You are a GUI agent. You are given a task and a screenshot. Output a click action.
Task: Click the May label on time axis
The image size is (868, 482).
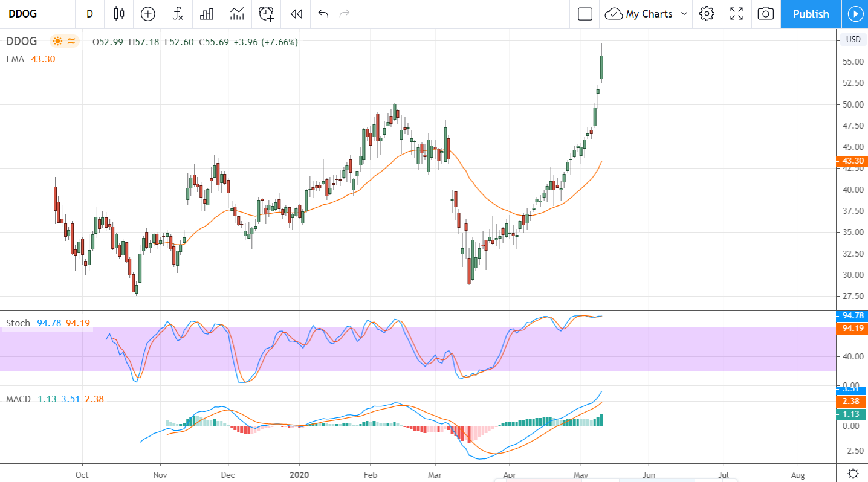coord(581,475)
